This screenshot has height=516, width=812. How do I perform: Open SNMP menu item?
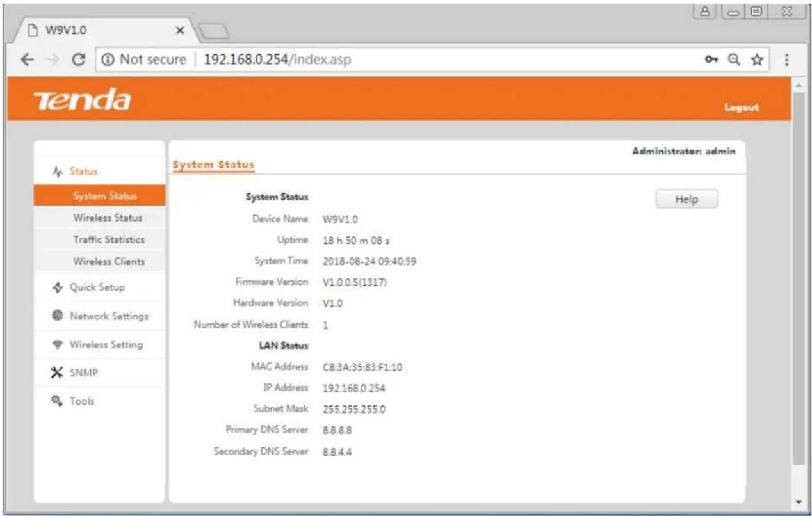[x=99, y=373]
